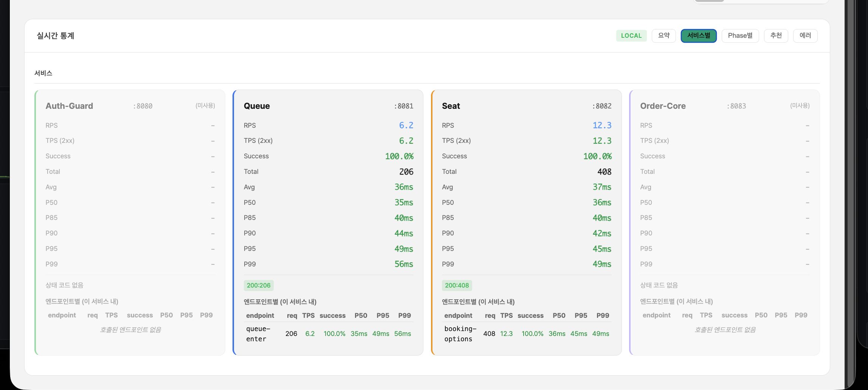The image size is (868, 390).
Task: Click the req column header in Queue table
Action: pos(292,316)
